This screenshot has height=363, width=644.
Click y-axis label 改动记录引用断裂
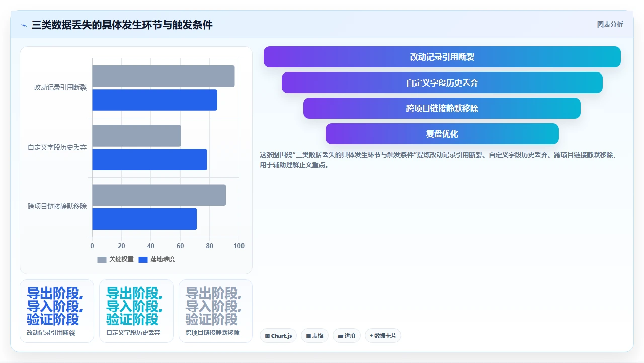pos(60,88)
